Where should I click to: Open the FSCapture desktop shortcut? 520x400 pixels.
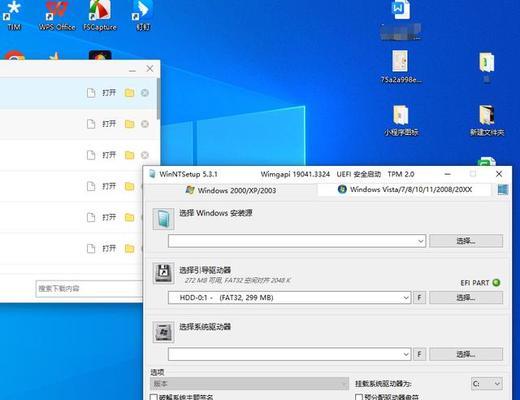click(x=100, y=15)
